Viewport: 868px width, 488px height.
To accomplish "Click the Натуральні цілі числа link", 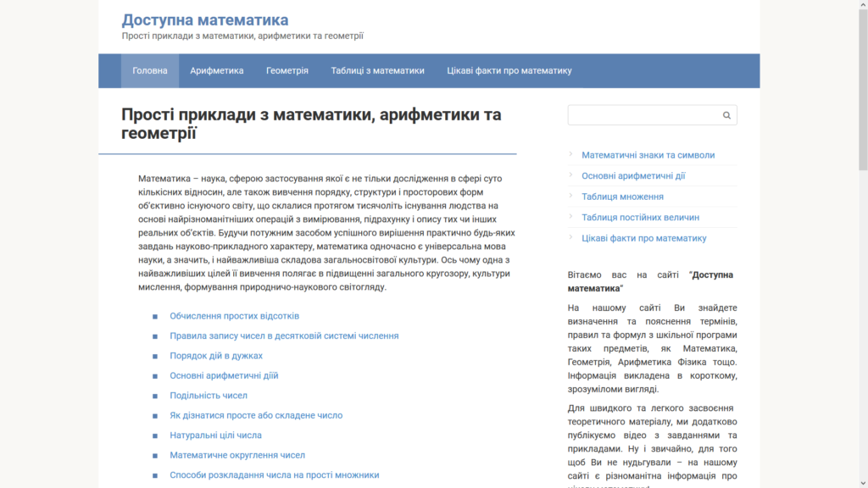I will coord(215,435).
